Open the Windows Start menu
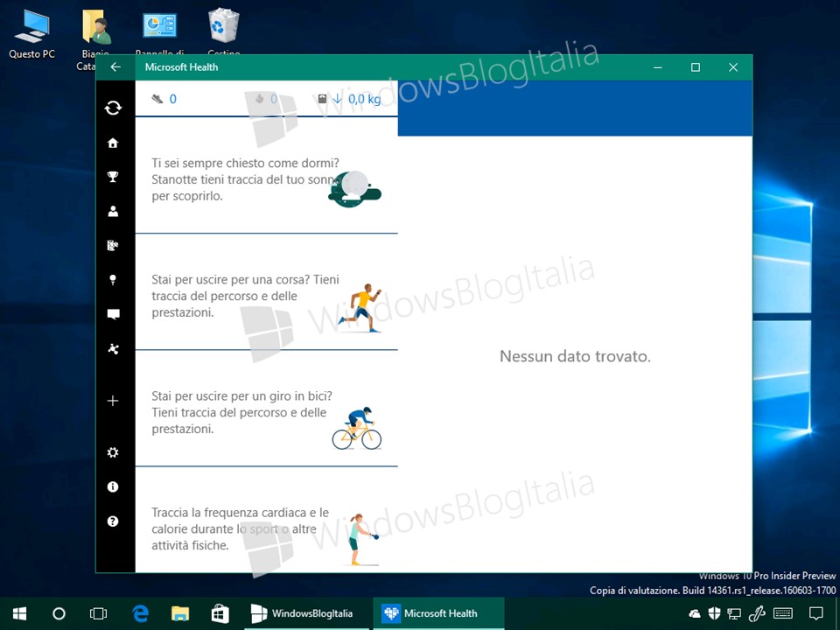 20,613
